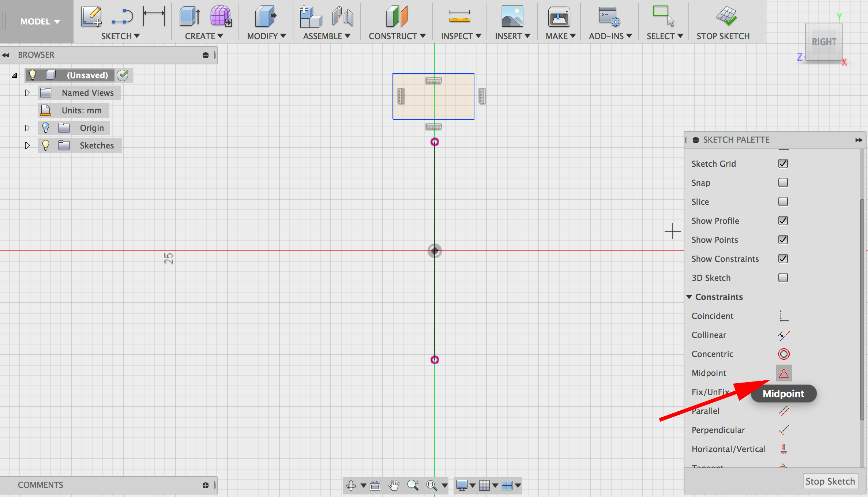Collapse the (Unsaved) root node
This screenshot has height=497, width=868.
click(x=14, y=75)
